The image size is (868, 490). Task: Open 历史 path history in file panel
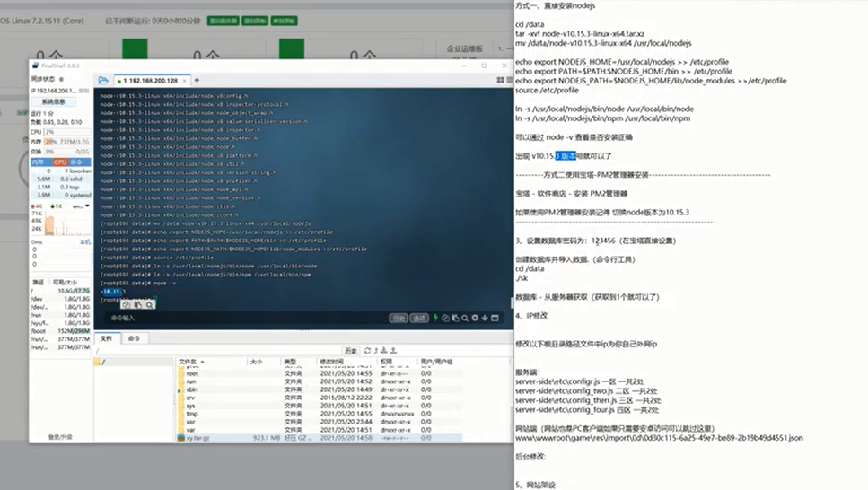tap(351, 351)
